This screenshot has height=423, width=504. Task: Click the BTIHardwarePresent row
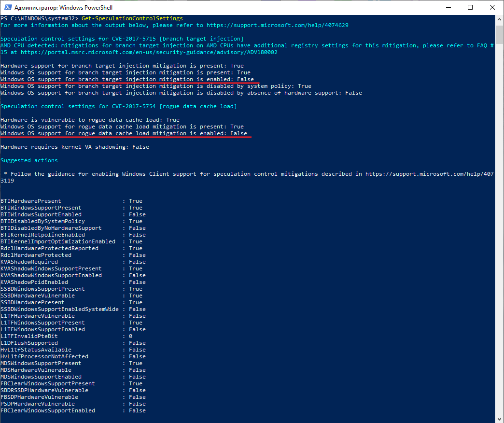pyautogui.click(x=71, y=201)
